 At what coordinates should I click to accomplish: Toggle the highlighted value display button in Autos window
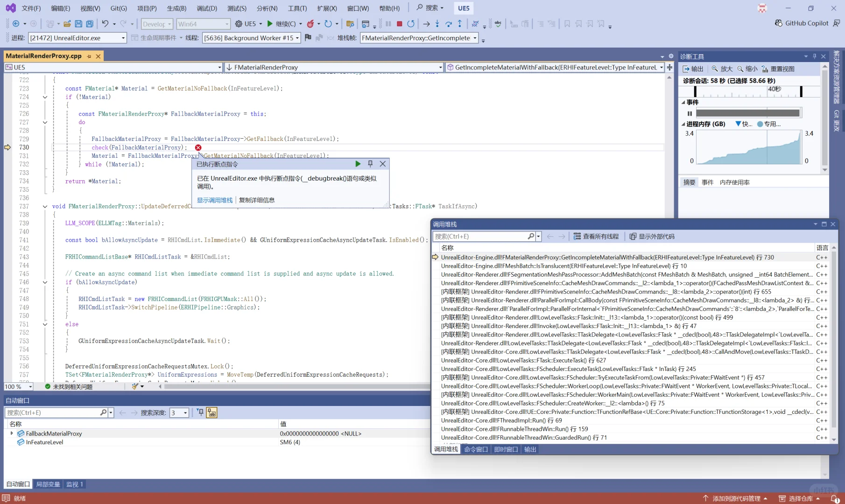212,413
